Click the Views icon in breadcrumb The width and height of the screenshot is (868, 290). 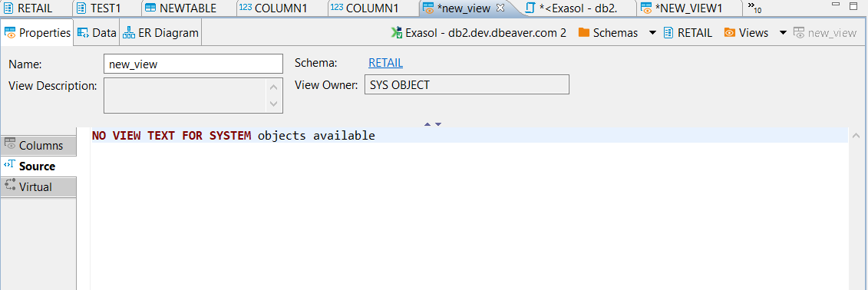pyautogui.click(x=730, y=33)
